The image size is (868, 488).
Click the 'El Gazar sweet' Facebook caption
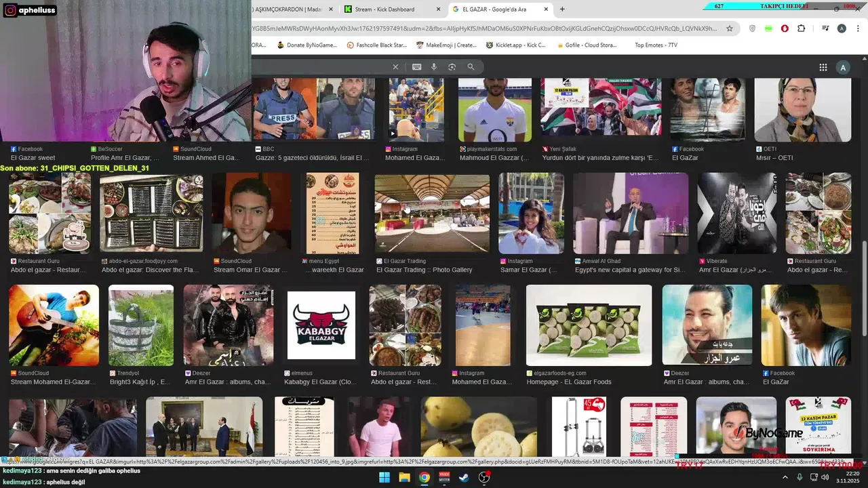coord(33,158)
